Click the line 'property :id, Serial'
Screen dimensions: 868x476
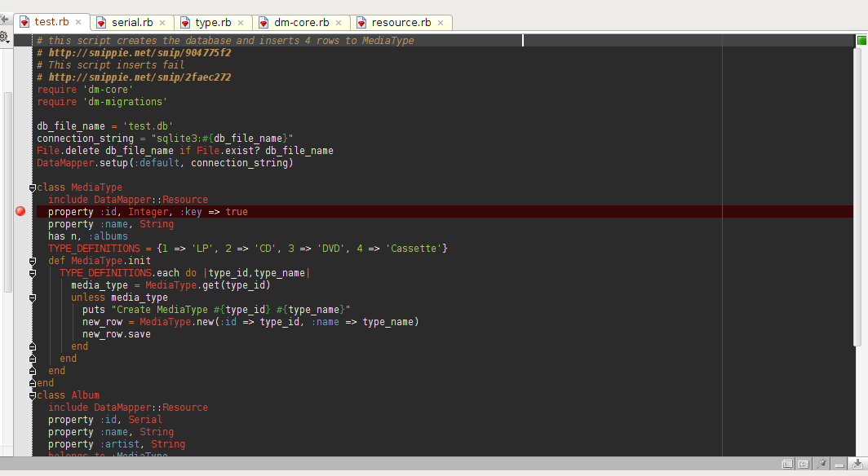(x=104, y=420)
